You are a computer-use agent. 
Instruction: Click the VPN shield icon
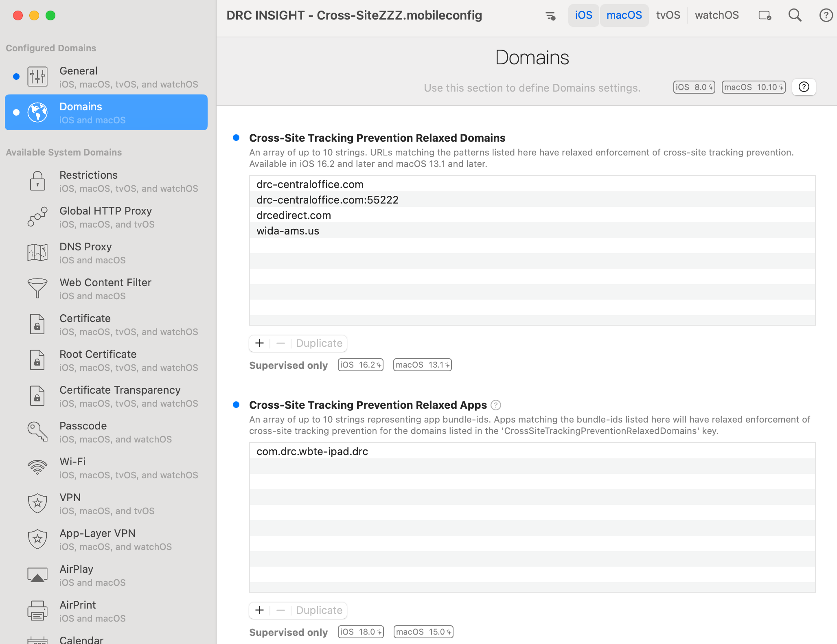pyautogui.click(x=37, y=503)
